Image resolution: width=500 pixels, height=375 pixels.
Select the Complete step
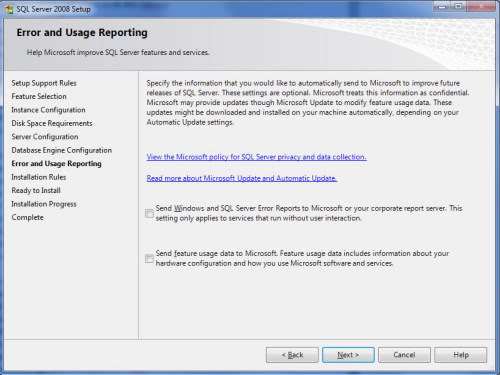pyautogui.click(x=27, y=217)
